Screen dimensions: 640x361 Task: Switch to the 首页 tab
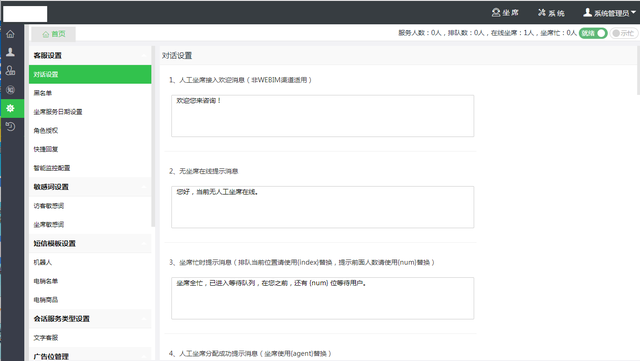[x=53, y=34]
